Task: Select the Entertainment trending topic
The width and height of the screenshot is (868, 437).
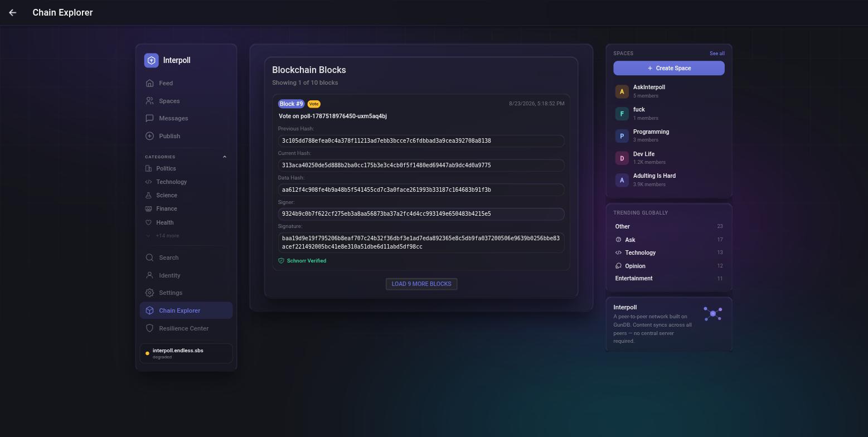Action: point(669,278)
